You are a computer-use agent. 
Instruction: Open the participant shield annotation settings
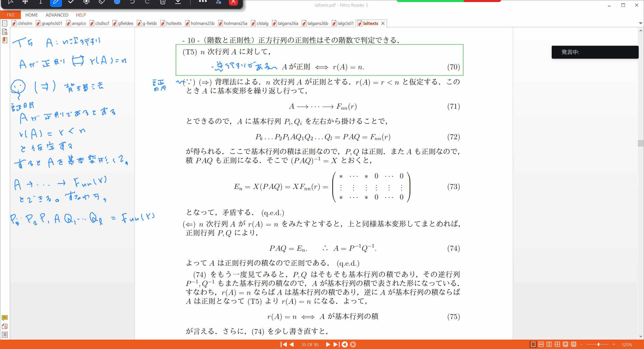point(218,2)
